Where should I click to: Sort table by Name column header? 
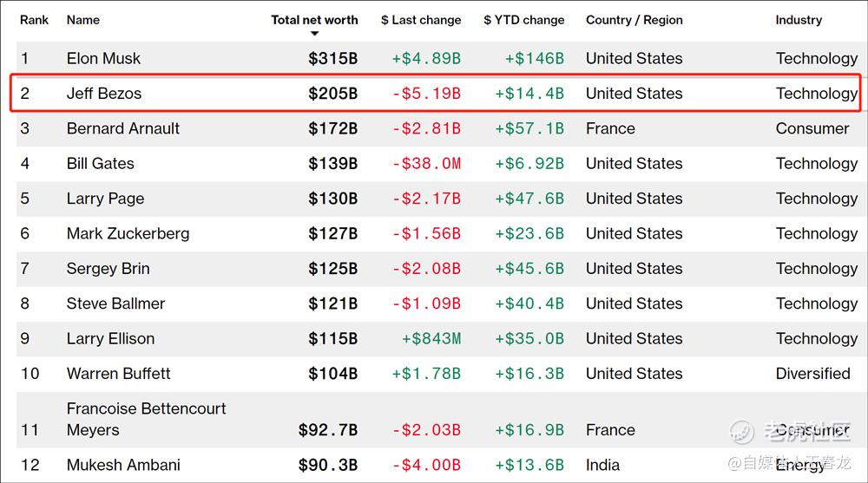pos(83,19)
